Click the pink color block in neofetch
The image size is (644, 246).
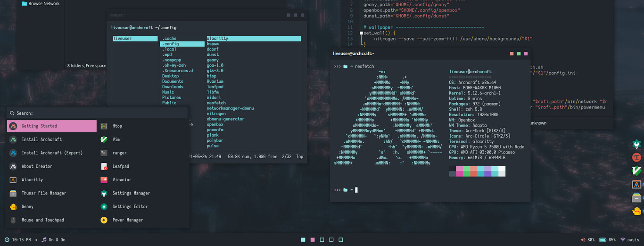point(460,169)
